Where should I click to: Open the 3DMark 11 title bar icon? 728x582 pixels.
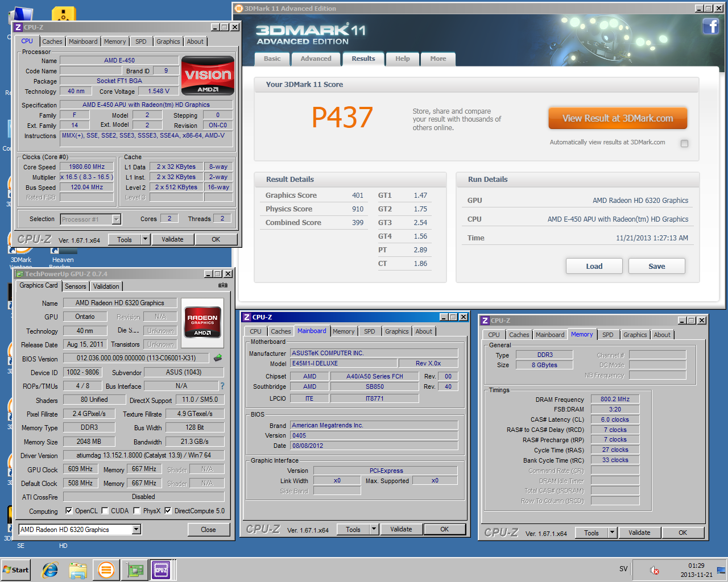tap(239, 9)
